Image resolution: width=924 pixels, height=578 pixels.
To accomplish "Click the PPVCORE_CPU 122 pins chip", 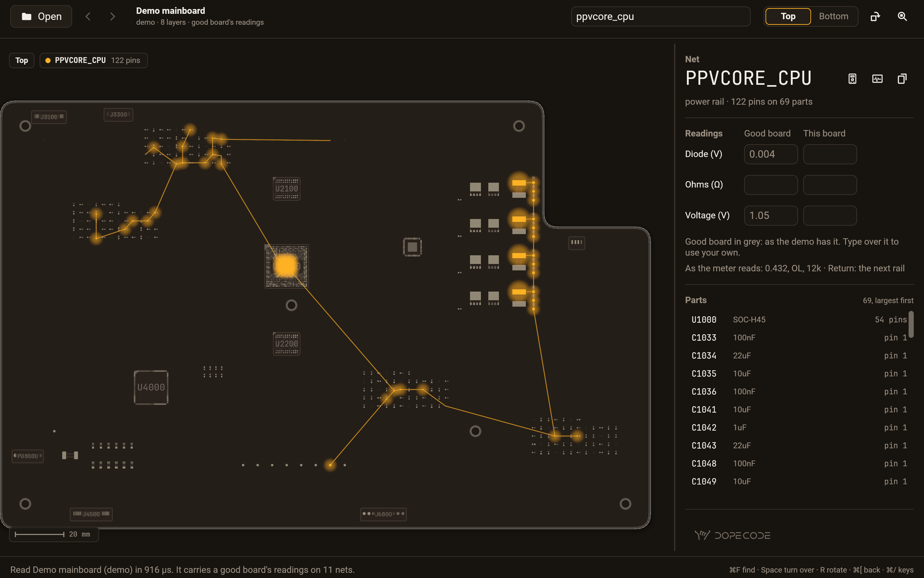I will 94,60.
